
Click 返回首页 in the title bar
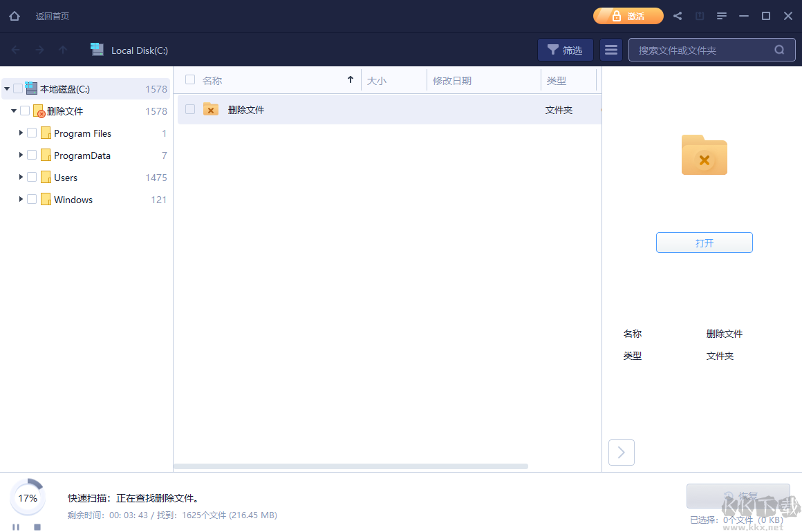click(x=53, y=15)
